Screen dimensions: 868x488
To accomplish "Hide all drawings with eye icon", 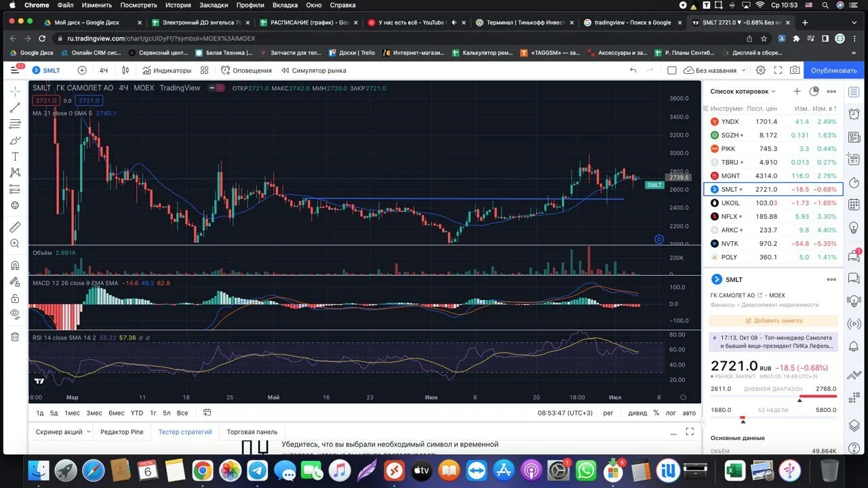I will [x=15, y=314].
